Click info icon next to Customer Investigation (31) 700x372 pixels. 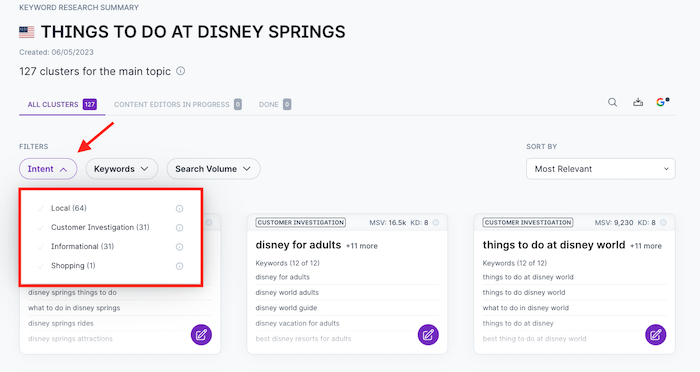pos(179,228)
